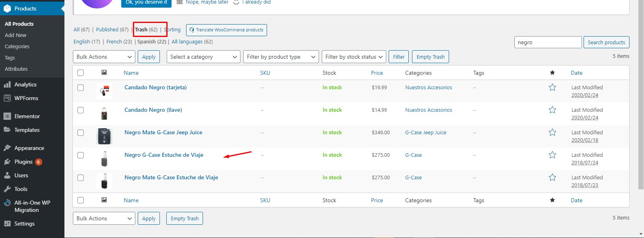
Task: Click the featured star icon in table footer
Action: [x=552, y=200]
